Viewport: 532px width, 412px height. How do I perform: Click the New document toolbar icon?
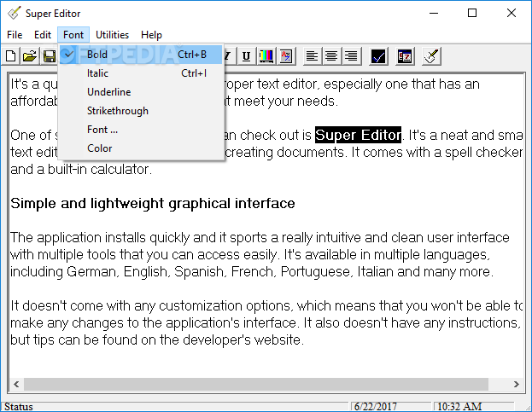11,56
